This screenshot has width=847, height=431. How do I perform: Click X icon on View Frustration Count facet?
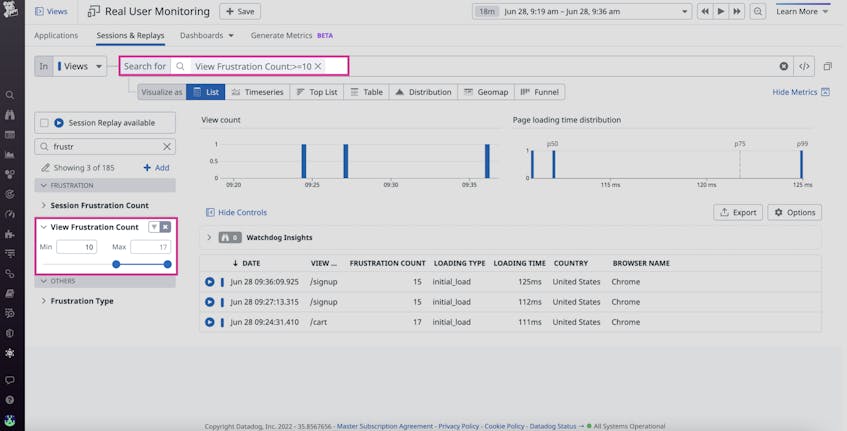[x=166, y=227]
